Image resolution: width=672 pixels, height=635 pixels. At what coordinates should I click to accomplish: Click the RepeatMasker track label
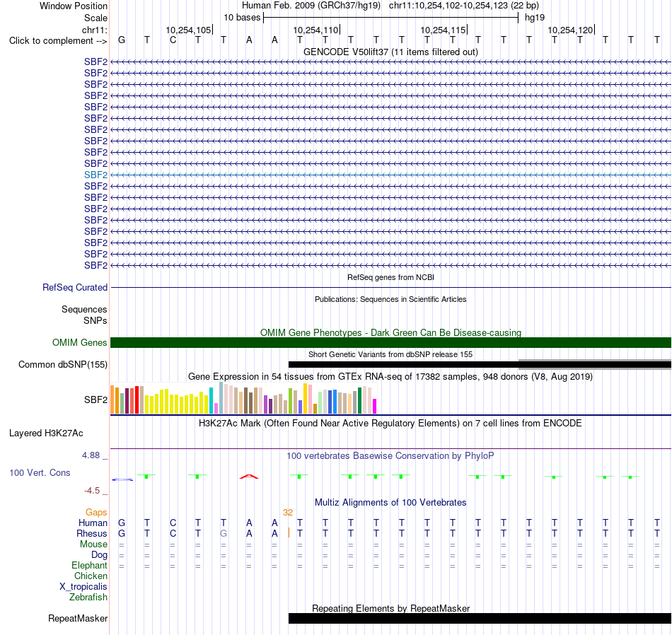pyautogui.click(x=78, y=619)
